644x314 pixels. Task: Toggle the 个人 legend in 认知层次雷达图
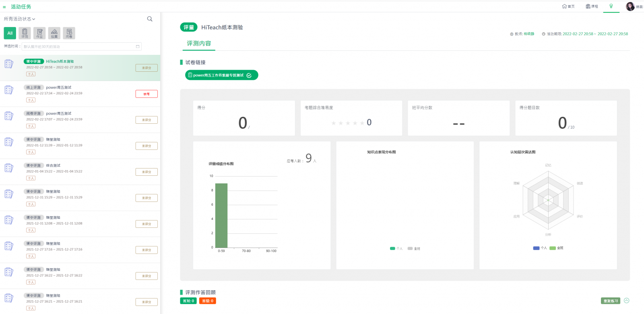540,248
